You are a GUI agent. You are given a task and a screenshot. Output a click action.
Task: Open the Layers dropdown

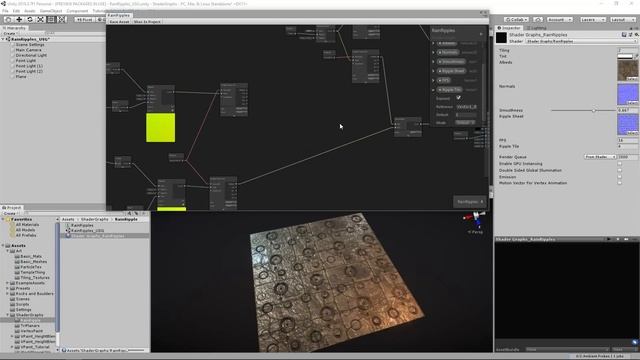pyautogui.click(x=593, y=19)
